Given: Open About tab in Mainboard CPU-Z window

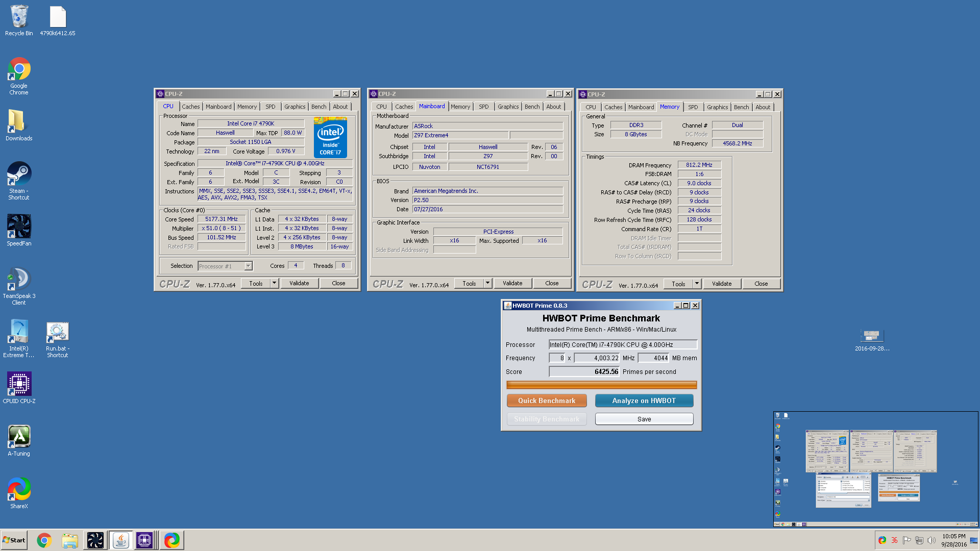Looking at the screenshot, I should tap(553, 107).
